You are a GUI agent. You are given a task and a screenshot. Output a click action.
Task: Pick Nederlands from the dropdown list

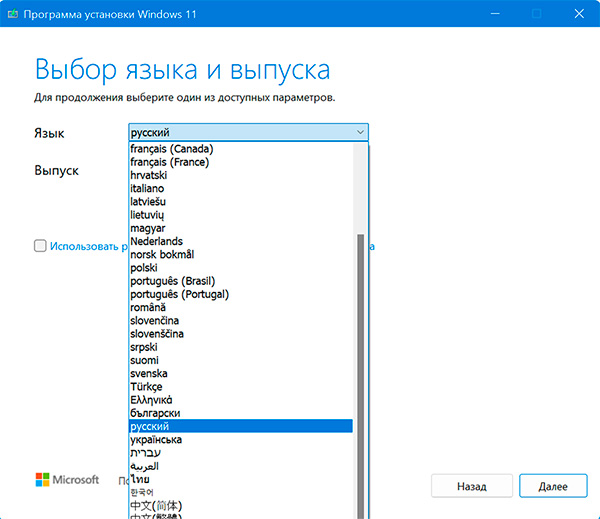pos(156,241)
